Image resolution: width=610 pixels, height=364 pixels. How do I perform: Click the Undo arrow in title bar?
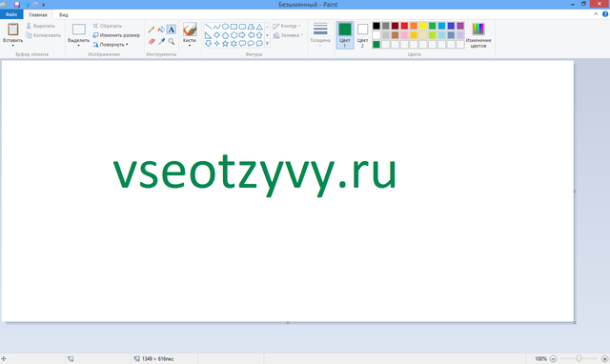(x=27, y=4)
